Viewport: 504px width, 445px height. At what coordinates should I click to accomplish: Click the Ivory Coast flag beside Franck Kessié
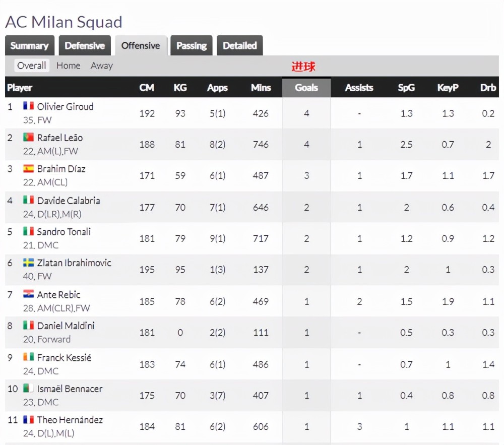click(x=28, y=357)
